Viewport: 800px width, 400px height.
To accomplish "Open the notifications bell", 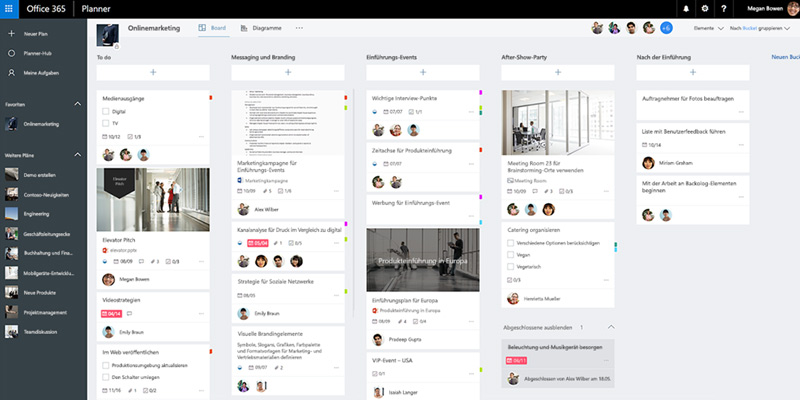I will click(686, 9).
